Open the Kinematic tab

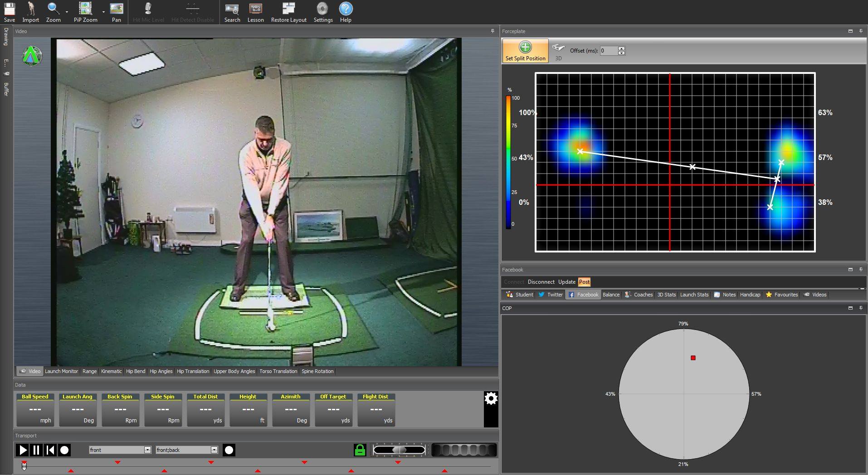pos(111,371)
